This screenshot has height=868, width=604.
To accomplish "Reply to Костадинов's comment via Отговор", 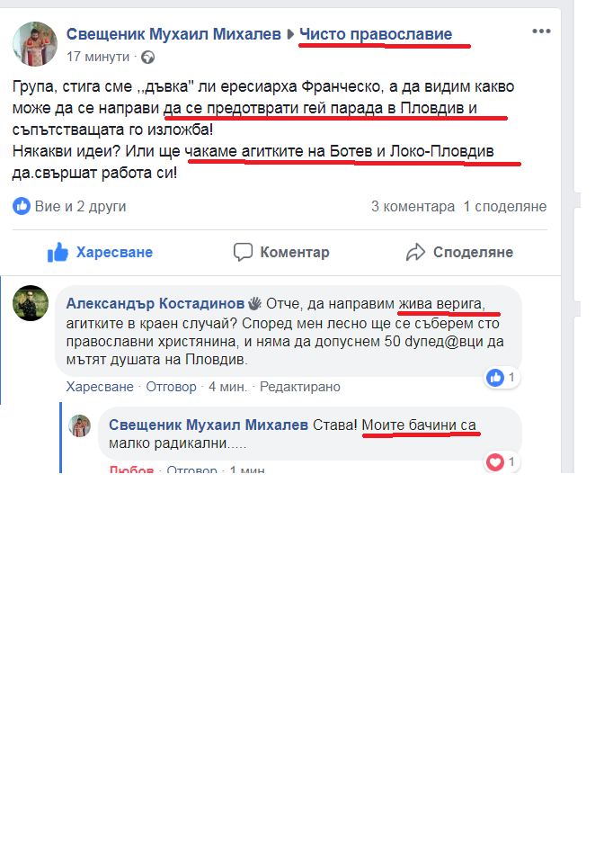I will (x=171, y=387).
